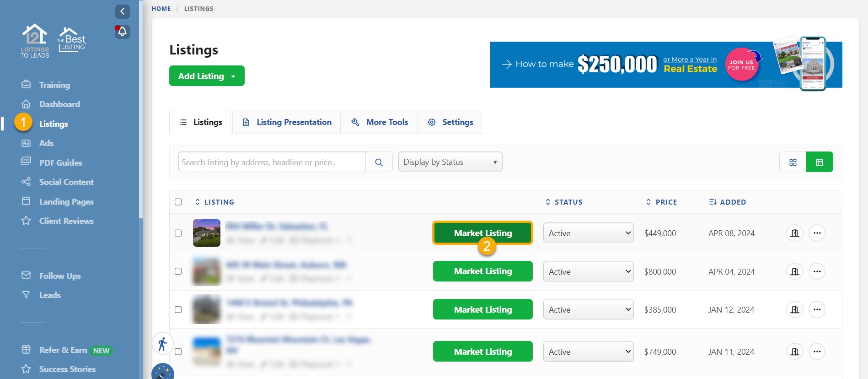Open status dropdown for the $449,000 listing

click(589, 233)
